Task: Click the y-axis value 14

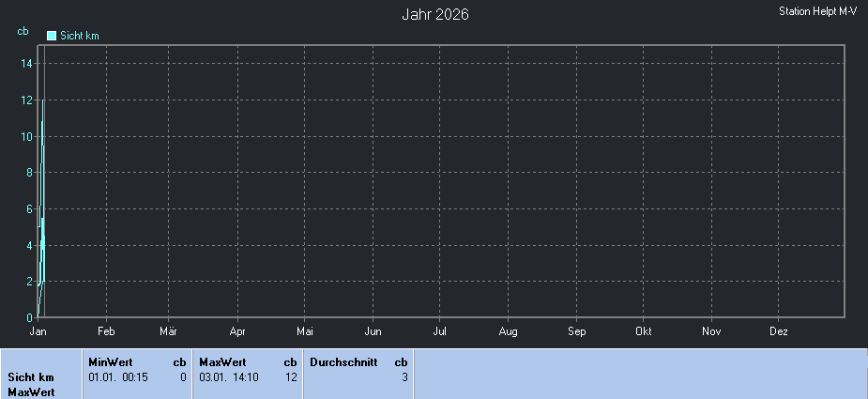Action: tap(27, 64)
